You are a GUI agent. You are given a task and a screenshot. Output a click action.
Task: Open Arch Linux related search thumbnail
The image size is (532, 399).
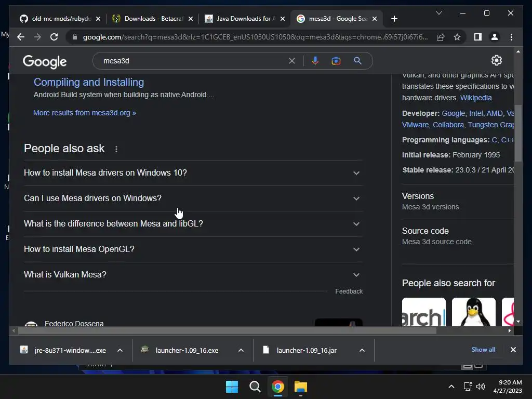pos(424,312)
